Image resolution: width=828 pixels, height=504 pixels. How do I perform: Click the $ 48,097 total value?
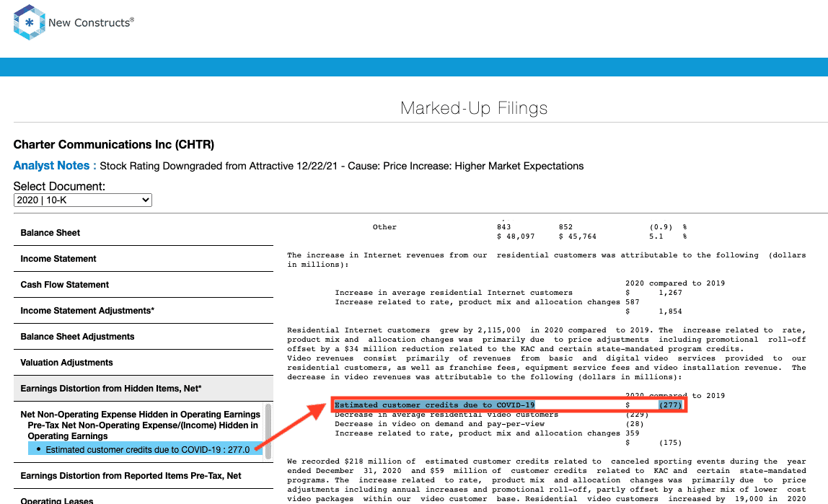pyautogui.click(x=516, y=236)
